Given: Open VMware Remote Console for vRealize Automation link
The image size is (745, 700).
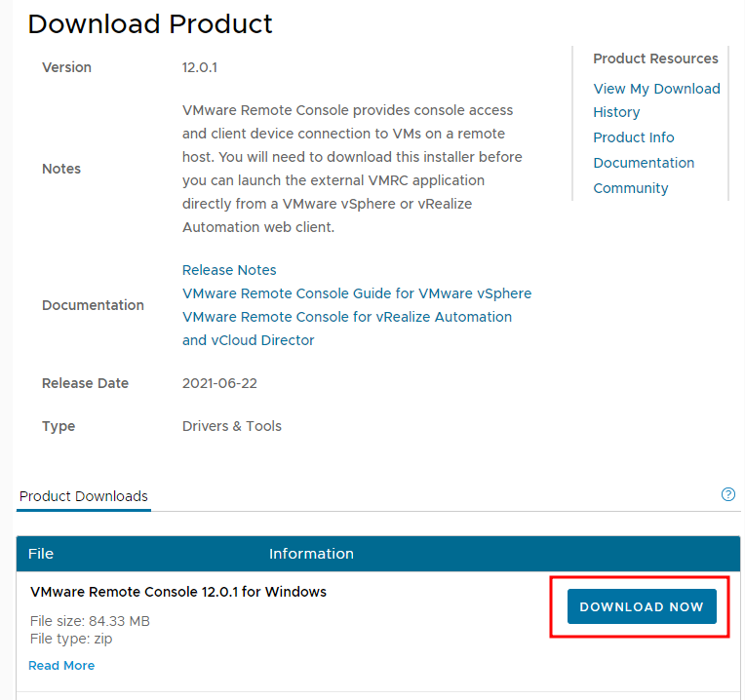Looking at the screenshot, I should coord(347,329).
